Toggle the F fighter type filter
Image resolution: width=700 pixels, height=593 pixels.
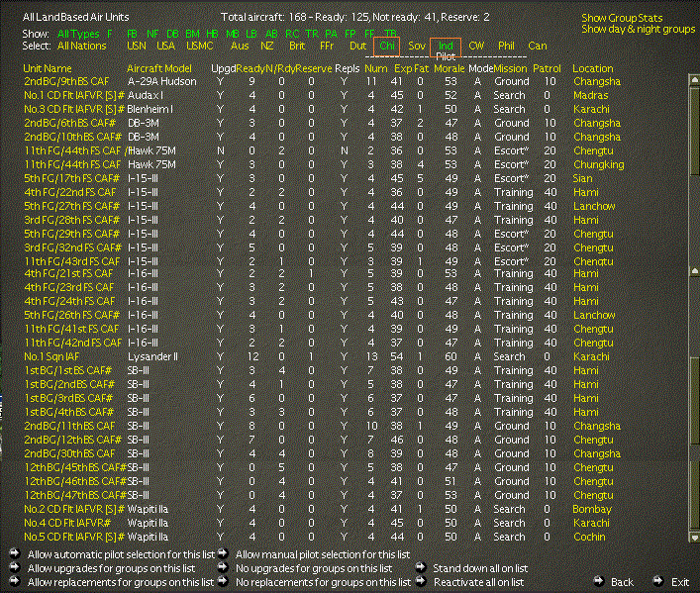[x=109, y=34]
